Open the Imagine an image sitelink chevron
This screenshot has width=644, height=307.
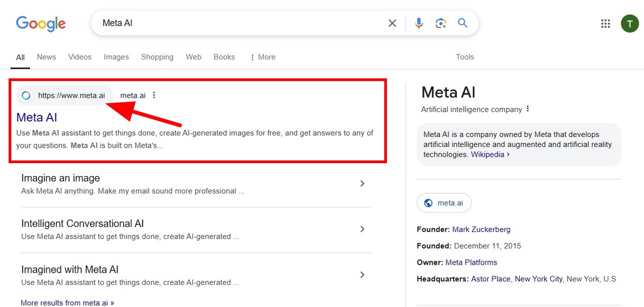(362, 184)
